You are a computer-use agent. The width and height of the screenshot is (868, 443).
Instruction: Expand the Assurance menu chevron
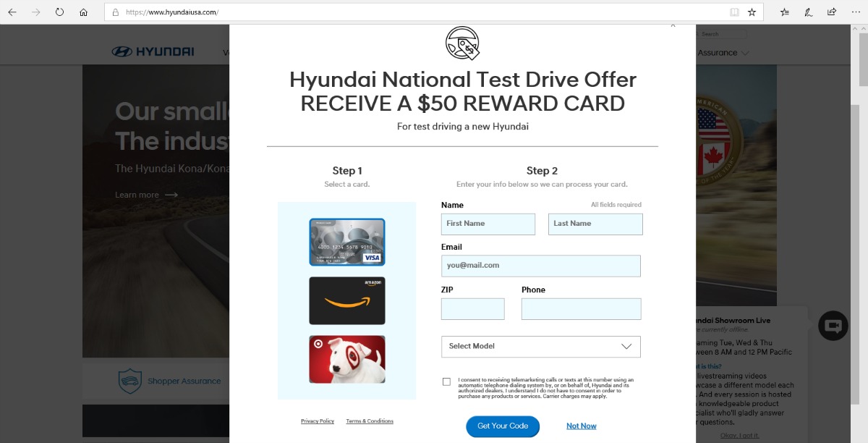pyautogui.click(x=745, y=53)
